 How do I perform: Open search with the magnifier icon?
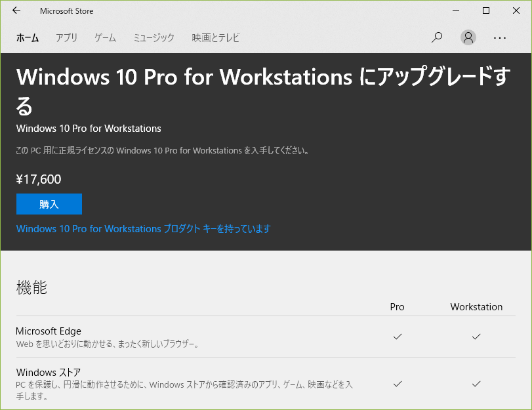point(437,37)
